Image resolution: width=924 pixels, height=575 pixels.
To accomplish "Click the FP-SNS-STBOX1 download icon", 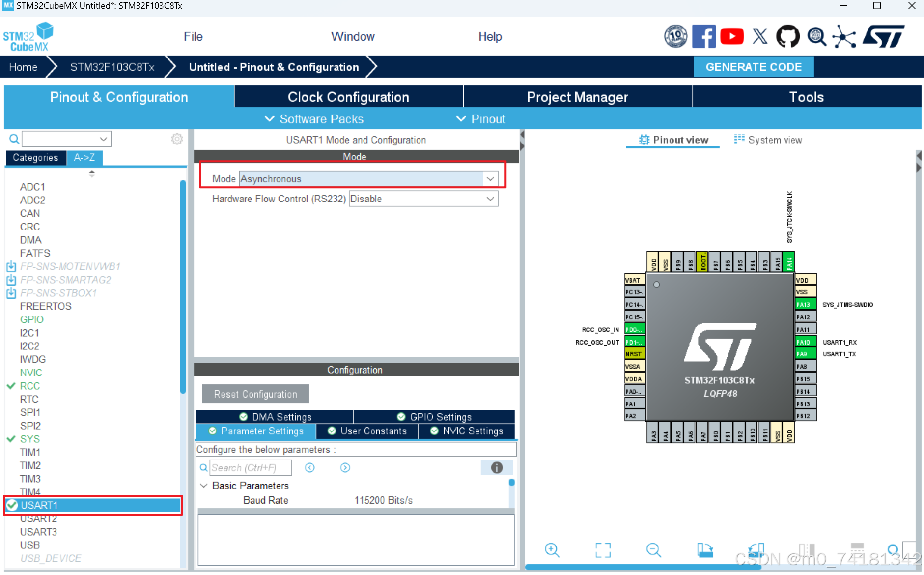I will click(x=11, y=293).
